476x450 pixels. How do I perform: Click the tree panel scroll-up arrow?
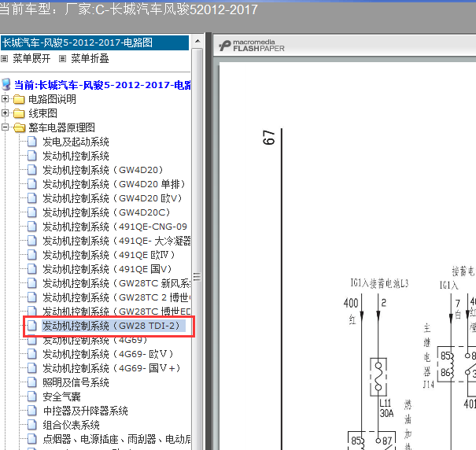(197, 41)
